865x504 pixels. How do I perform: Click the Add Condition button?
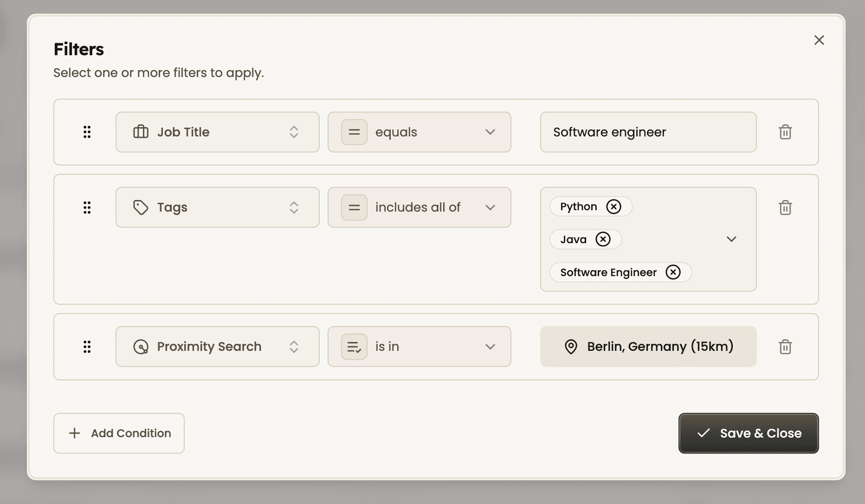point(119,433)
